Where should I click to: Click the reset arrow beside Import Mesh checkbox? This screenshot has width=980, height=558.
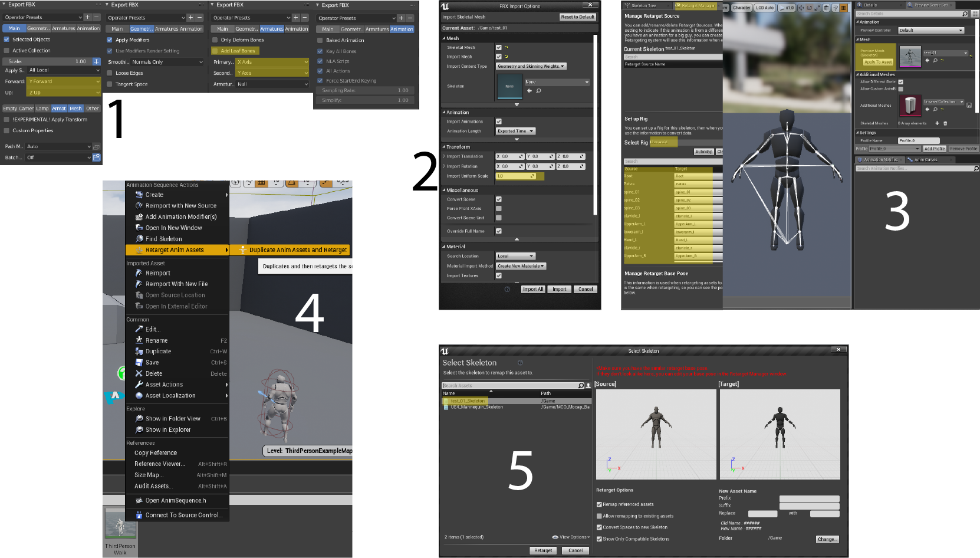[506, 57]
